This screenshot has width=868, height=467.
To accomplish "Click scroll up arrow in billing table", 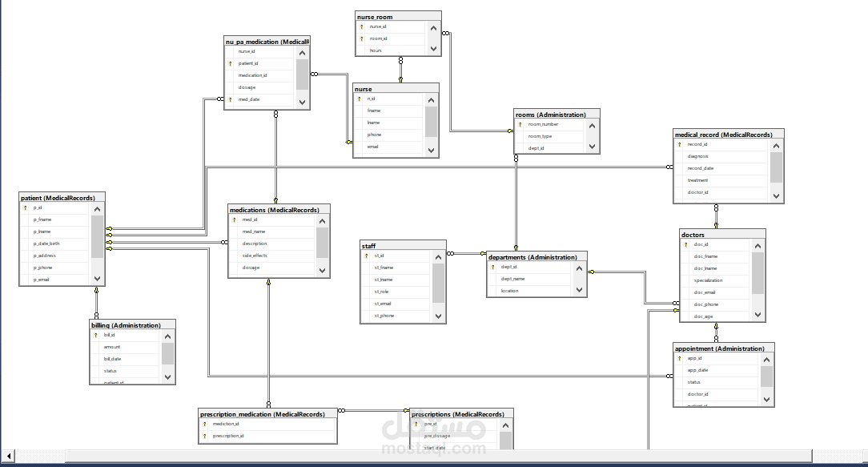I will tap(167, 336).
